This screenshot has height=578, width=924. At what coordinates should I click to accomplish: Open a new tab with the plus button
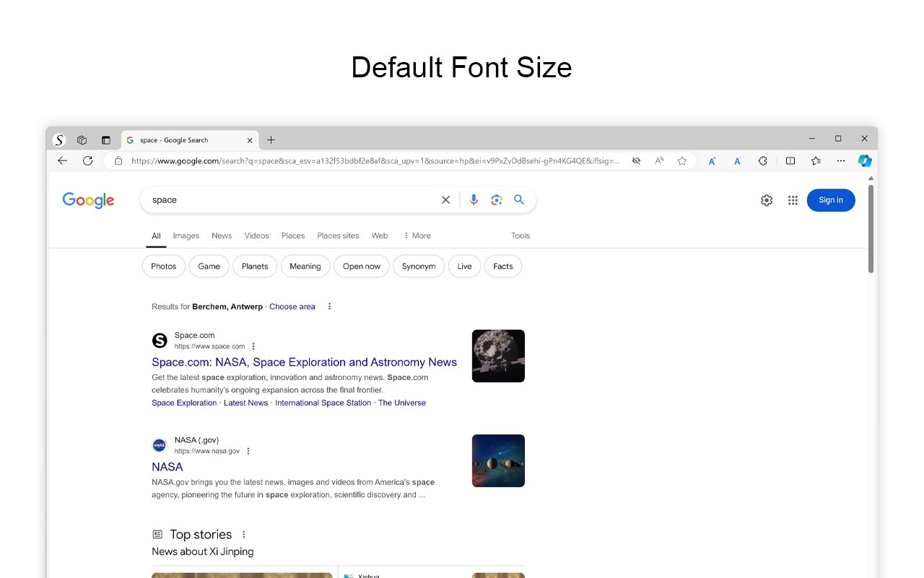point(271,140)
